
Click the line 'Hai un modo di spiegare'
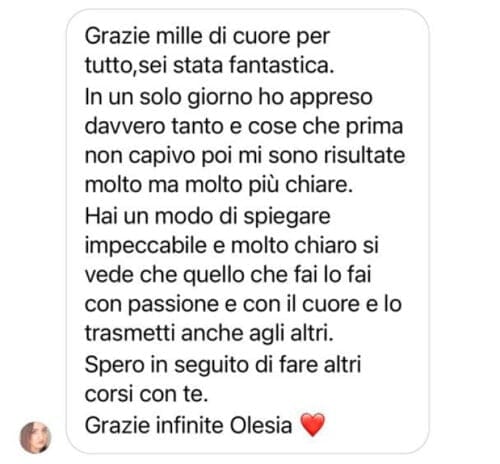(208, 217)
